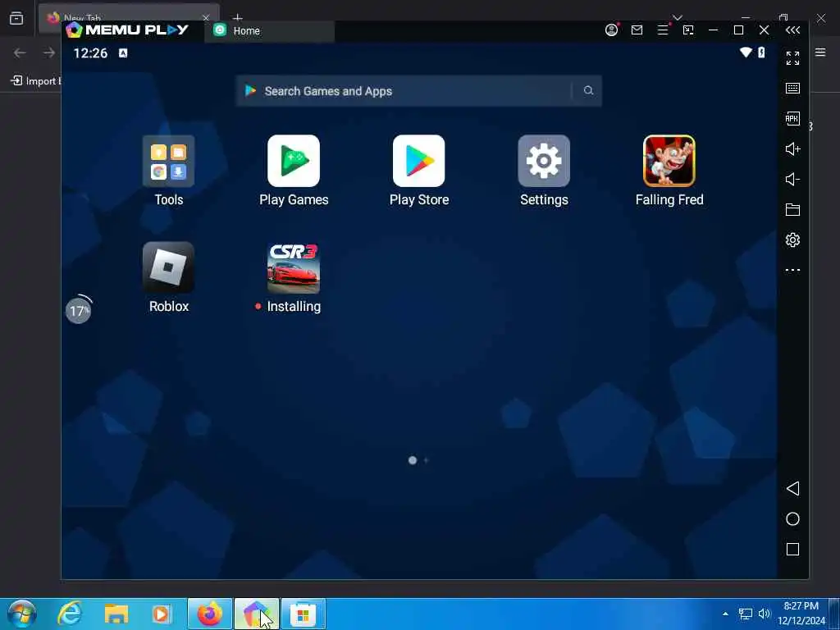Tap the Android home circle button
The width and height of the screenshot is (840, 630).
pos(792,518)
